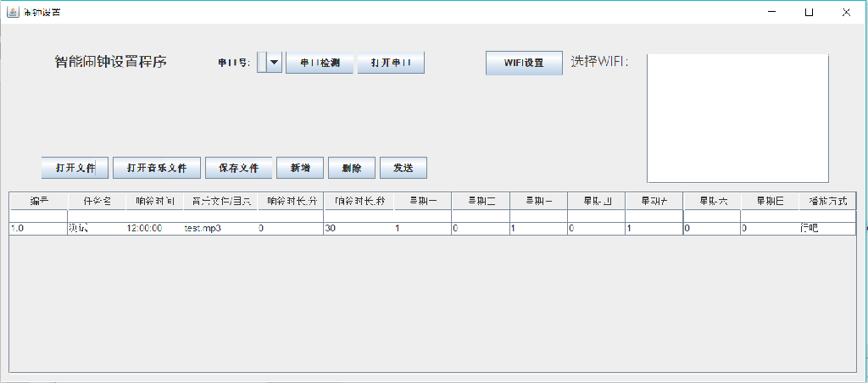This screenshot has height=383, width=868.
Task: Click the 编号 column header
Action: tap(39, 201)
